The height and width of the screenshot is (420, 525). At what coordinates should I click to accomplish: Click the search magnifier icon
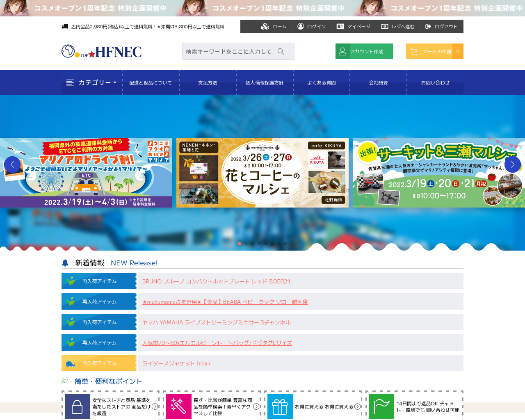coord(281,51)
